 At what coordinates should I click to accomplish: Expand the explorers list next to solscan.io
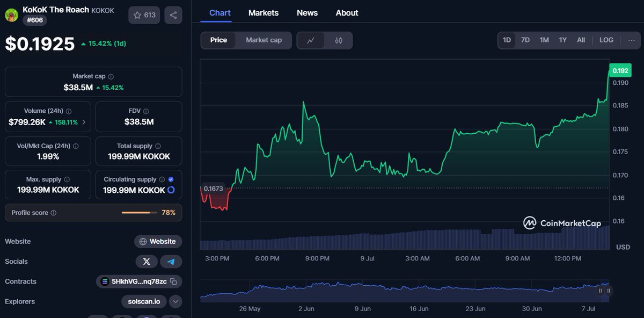click(174, 302)
